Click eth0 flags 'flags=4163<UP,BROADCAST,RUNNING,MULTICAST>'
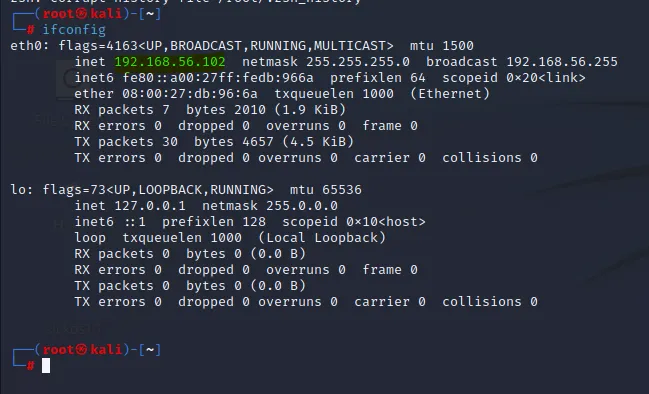Image resolution: width=649 pixels, height=394 pixels. [226, 46]
